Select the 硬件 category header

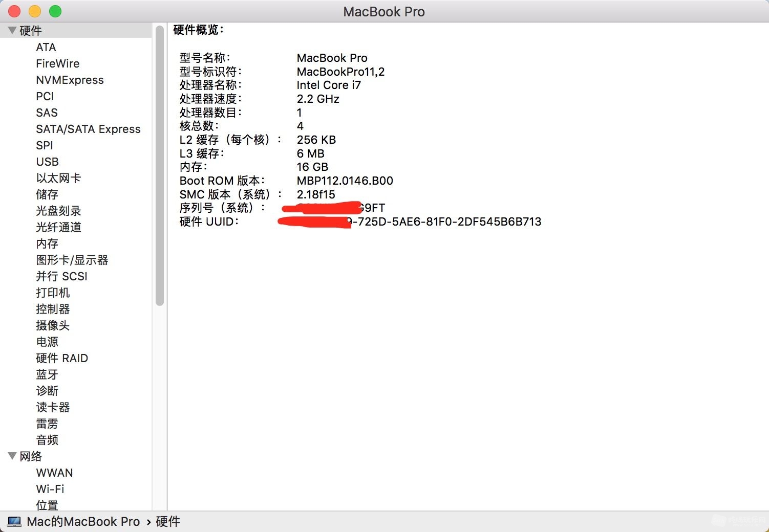click(31, 31)
